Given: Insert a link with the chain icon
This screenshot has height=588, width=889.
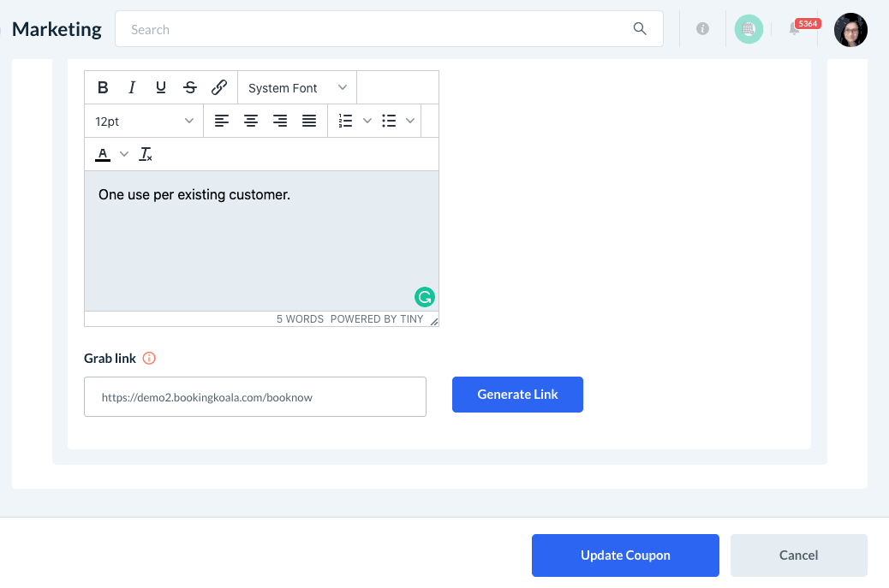Looking at the screenshot, I should pyautogui.click(x=219, y=87).
